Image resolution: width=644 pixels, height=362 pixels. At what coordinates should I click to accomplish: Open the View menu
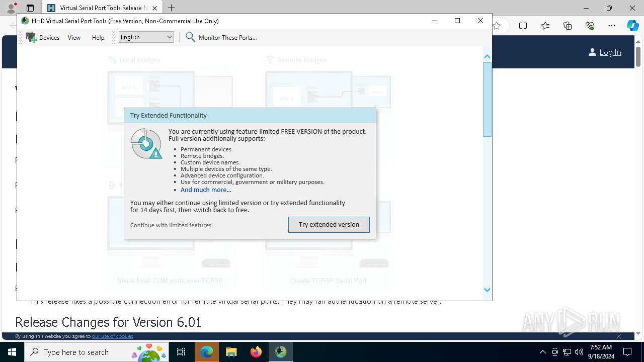tap(74, 37)
